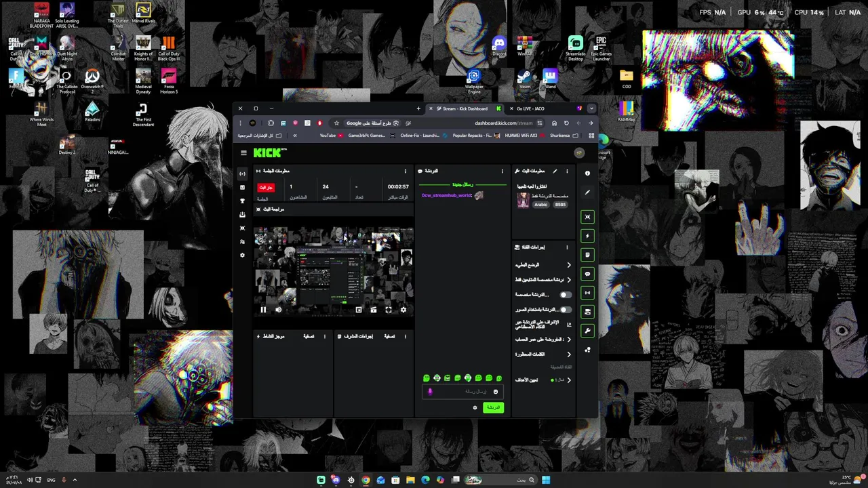Open chat panel three-dot menu
The image size is (868, 488).
click(502, 171)
